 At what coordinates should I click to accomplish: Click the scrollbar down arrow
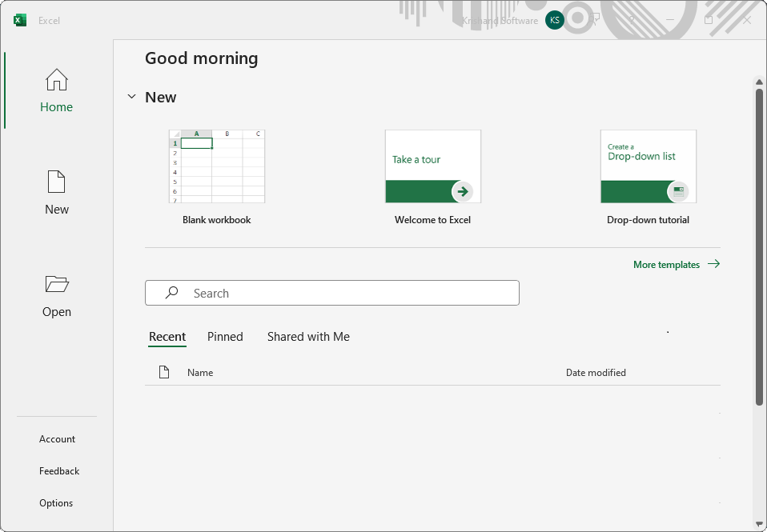pos(759,524)
